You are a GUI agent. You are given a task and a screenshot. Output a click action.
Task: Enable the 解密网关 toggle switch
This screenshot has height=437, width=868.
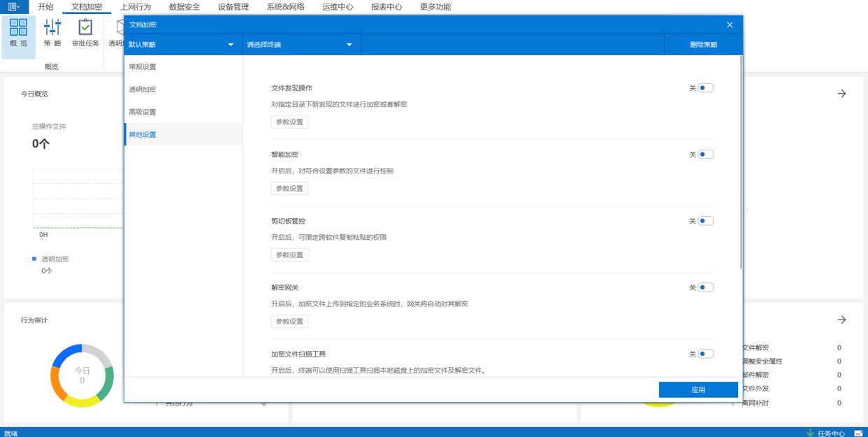pos(705,287)
